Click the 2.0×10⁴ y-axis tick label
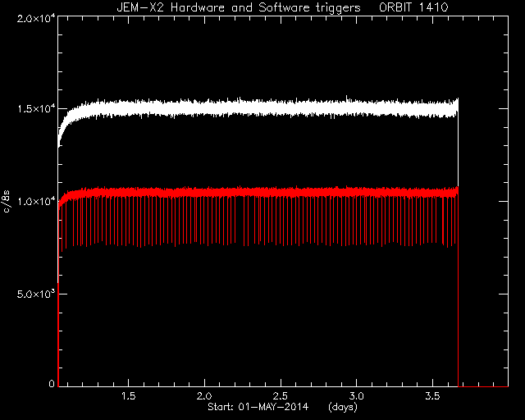Image resolution: width=525 pixels, height=420 pixels. [x=36, y=18]
